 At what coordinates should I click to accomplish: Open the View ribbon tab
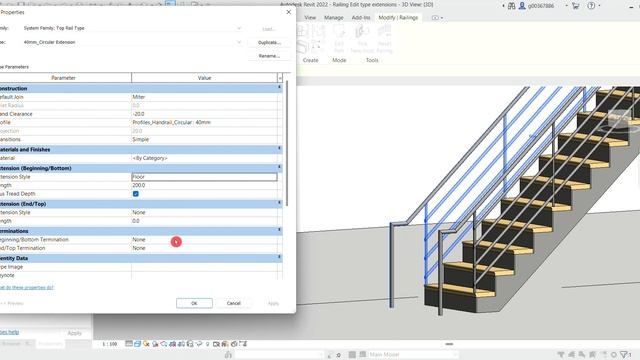(x=310, y=18)
